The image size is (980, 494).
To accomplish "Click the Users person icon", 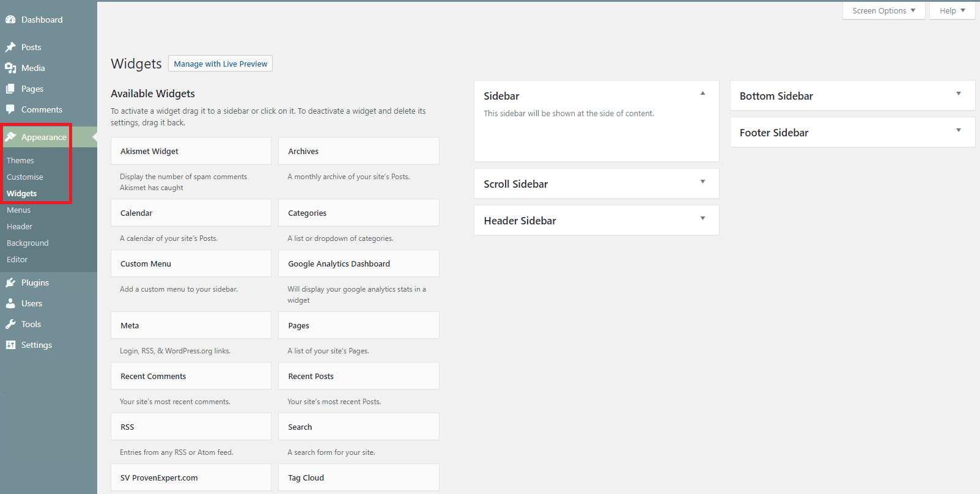I will pos(10,303).
